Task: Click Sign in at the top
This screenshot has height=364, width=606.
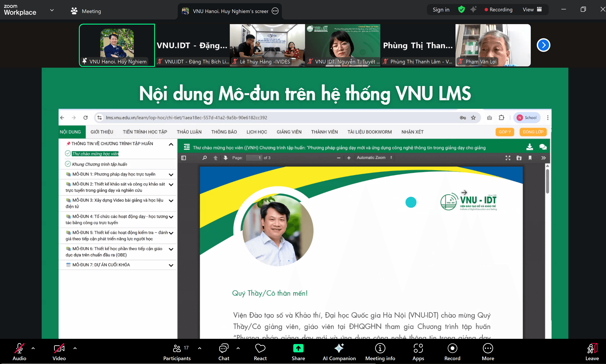Action: pyautogui.click(x=441, y=10)
